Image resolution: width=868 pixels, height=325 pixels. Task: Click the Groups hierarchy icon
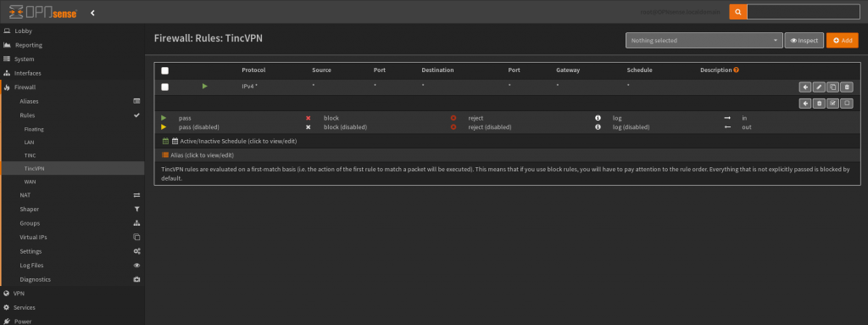click(x=136, y=223)
